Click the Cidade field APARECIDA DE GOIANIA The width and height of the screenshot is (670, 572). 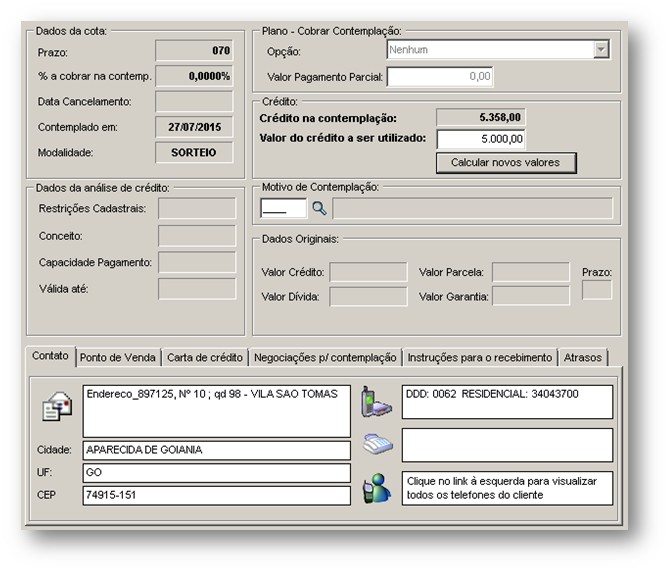pos(217,450)
